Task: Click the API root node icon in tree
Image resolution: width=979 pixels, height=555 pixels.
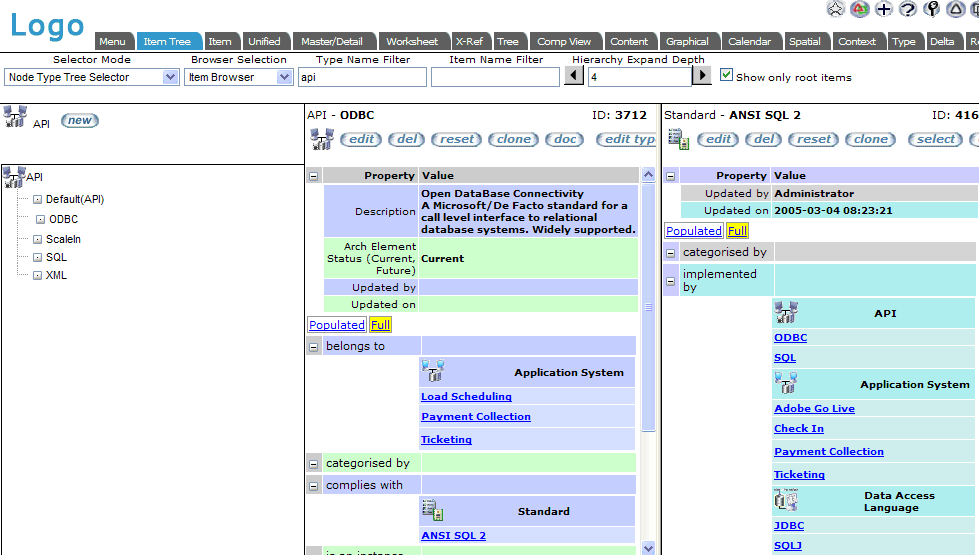Action: coord(14,177)
